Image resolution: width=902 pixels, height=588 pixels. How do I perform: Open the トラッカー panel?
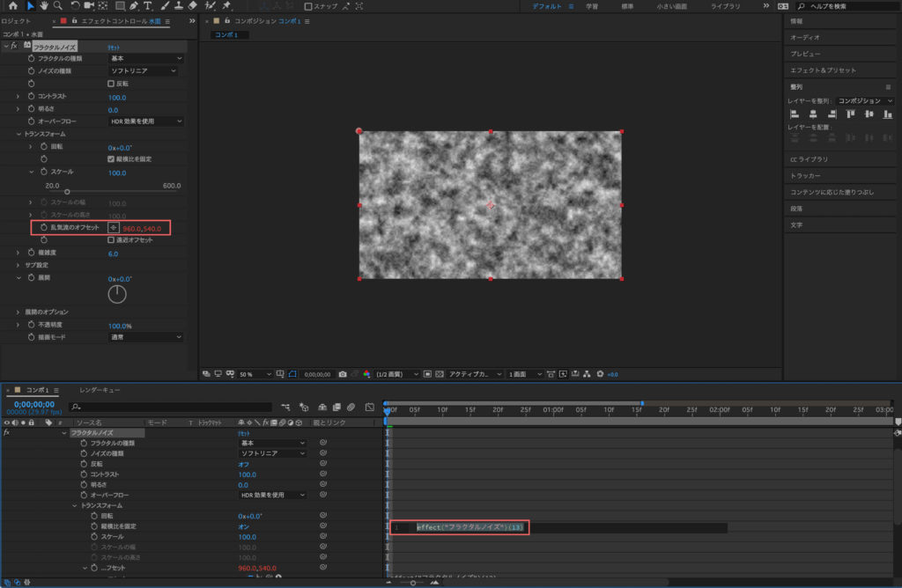coord(805,175)
